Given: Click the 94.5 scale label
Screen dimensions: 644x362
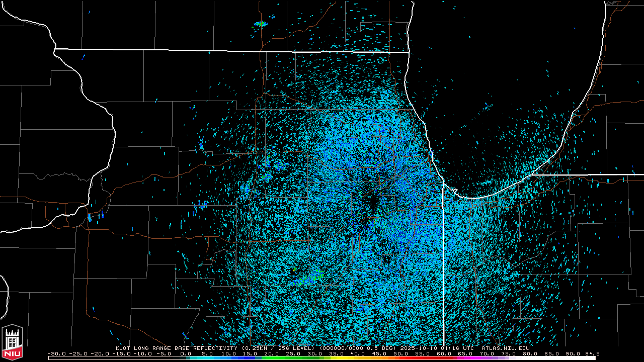Looking at the screenshot, I should click(592, 354).
